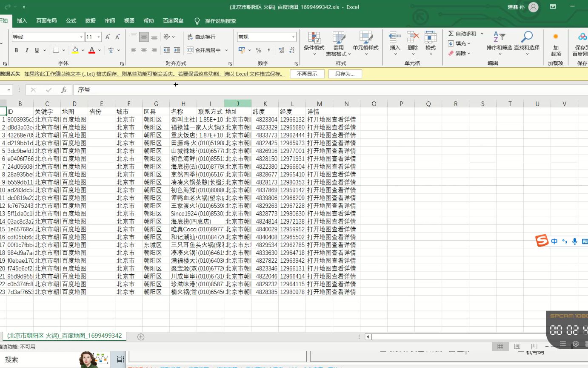Decrease font size with the small A icon
The image size is (588, 368).
pos(117,37)
